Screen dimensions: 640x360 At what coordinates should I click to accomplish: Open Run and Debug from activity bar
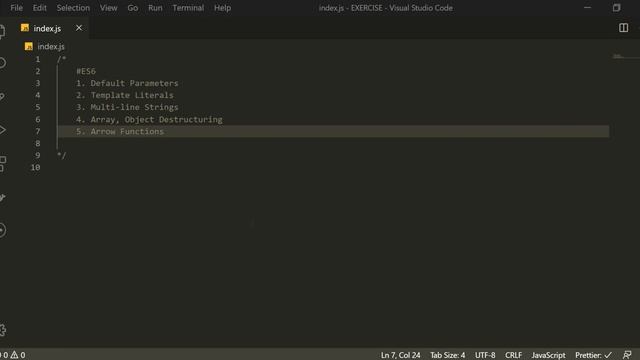pos(2,130)
